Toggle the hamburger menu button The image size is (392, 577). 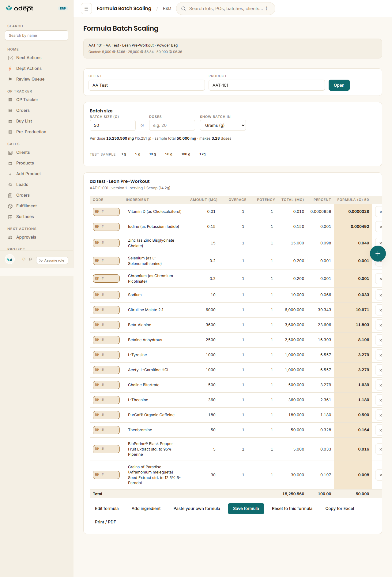(x=86, y=9)
